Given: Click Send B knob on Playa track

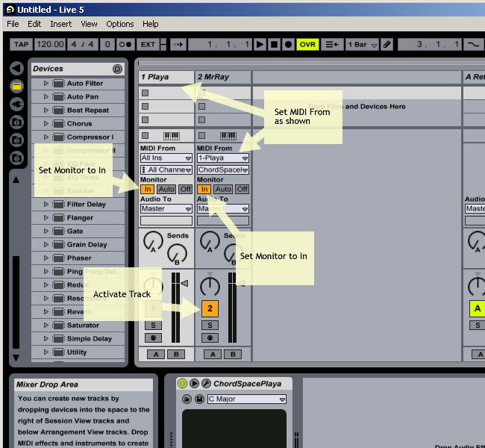Looking at the screenshot, I should coord(177,254).
